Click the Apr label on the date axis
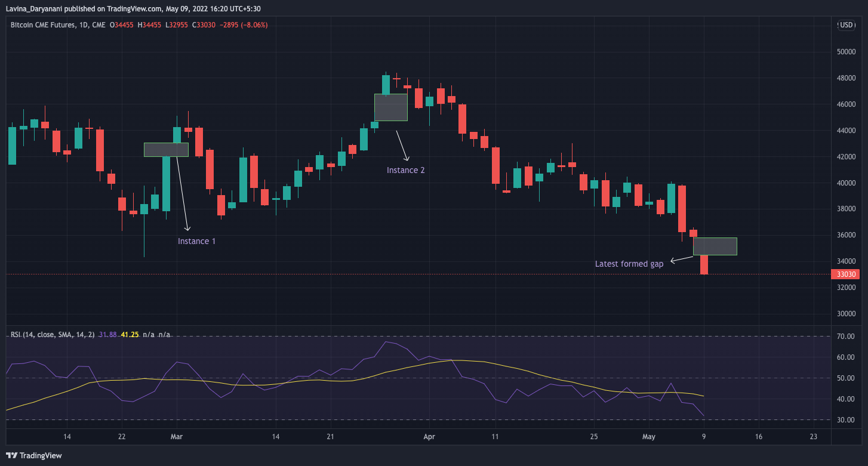 [x=429, y=437]
